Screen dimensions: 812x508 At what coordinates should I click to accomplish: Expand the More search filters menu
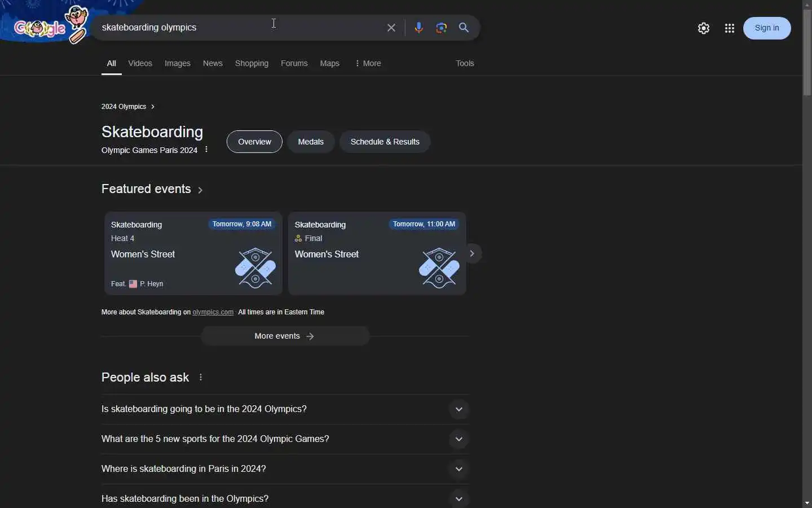pyautogui.click(x=369, y=63)
